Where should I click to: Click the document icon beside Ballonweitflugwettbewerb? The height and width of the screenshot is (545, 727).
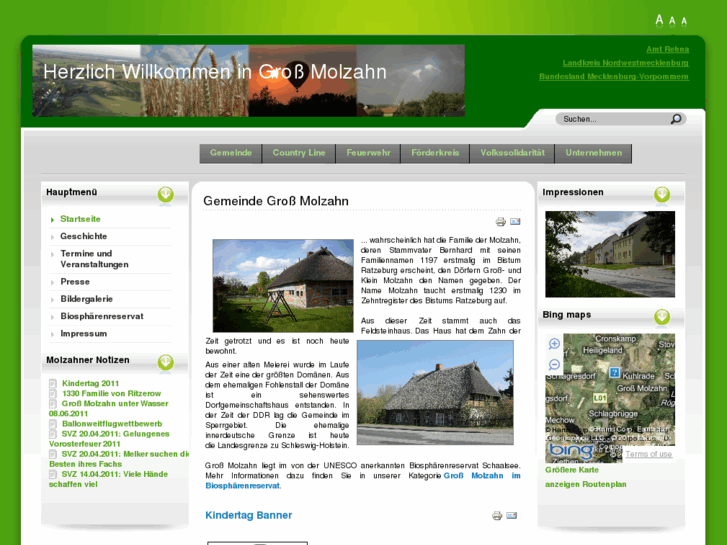pos(53,424)
